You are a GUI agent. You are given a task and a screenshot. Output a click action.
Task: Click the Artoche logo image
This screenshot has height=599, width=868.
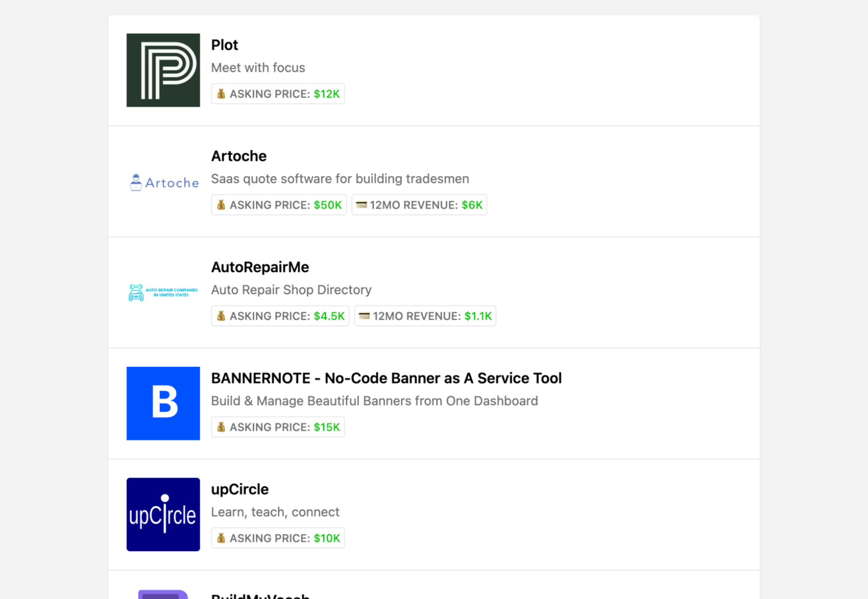coord(163,182)
